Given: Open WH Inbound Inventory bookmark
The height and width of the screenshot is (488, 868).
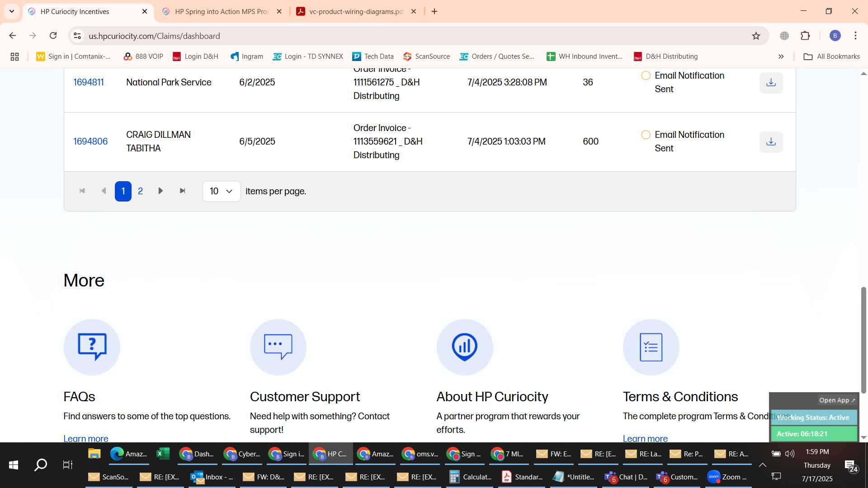Looking at the screenshot, I should pyautogui.click(x=585, y=56).
